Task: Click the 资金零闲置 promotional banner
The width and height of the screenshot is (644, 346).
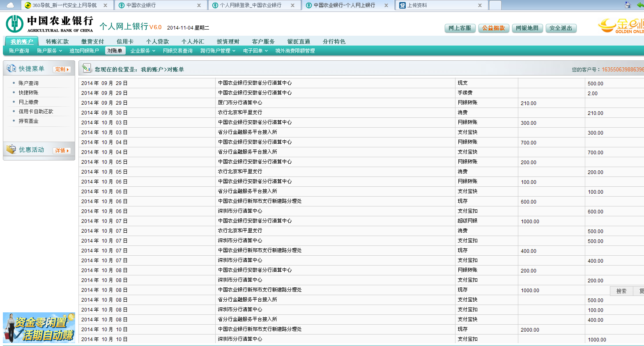Action: (39, 328)
